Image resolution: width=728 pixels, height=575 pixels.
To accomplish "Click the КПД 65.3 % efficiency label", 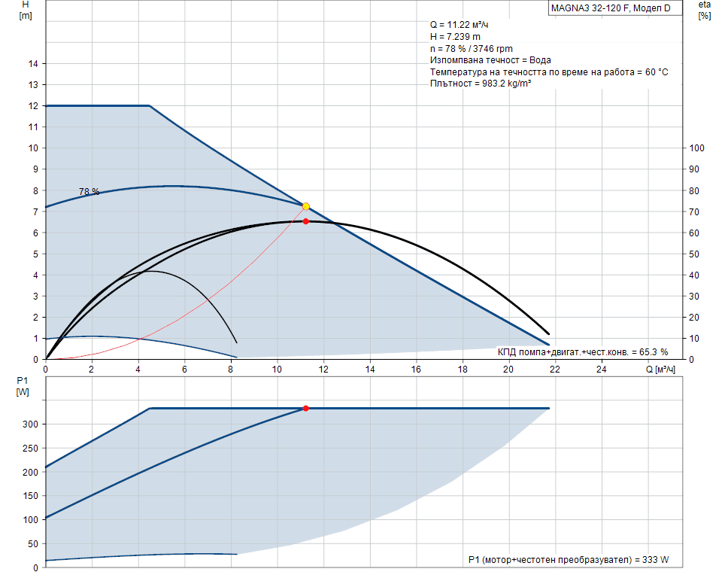I will point(582,351).
